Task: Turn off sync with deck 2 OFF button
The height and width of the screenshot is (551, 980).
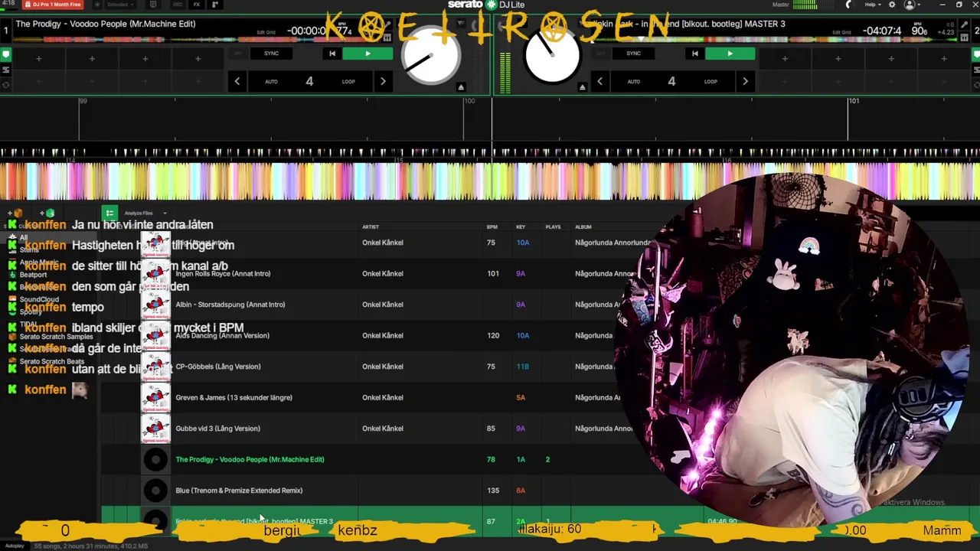Action: tap(600, 54)
